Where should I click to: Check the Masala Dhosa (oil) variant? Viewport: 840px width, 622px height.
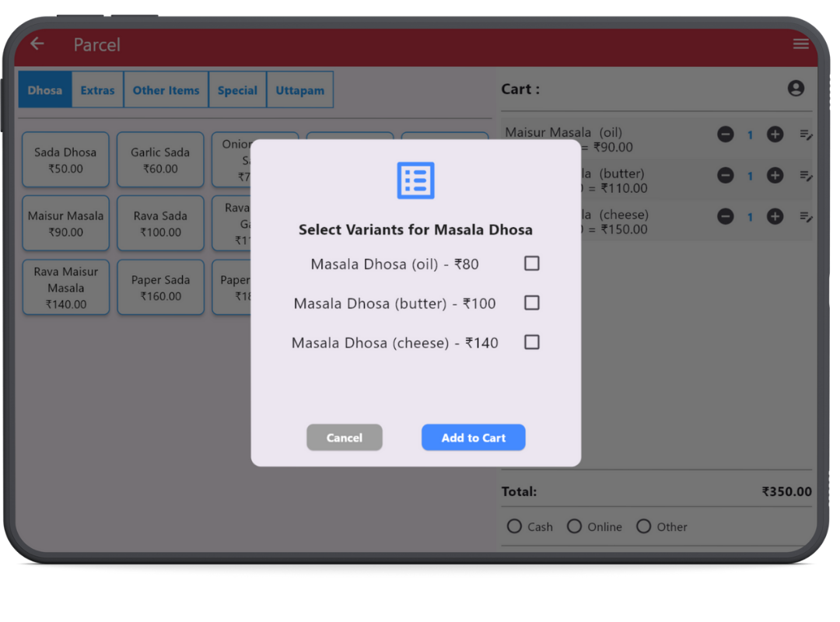pos(531,264)
